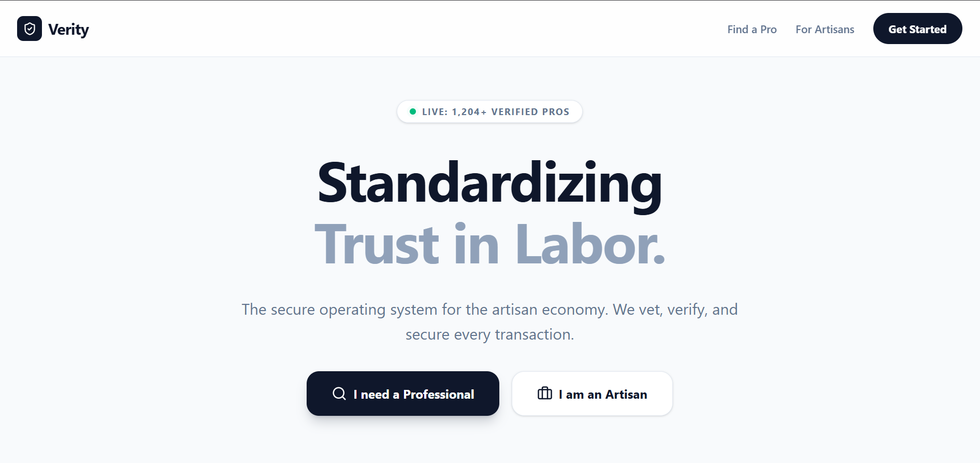Select For Artisans in the navigation bar
The height and width of the screenshot is (463, 980).
click(x=825, y=29)
